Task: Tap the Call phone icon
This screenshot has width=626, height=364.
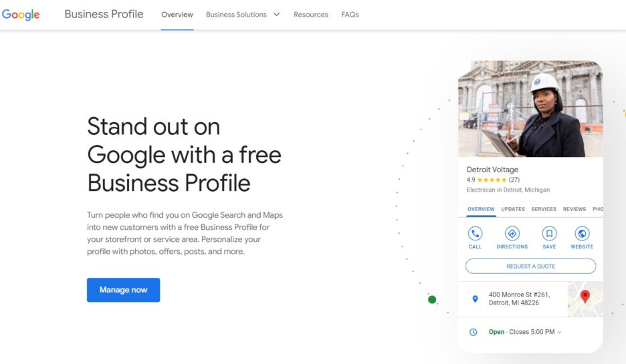Action: 475,234
